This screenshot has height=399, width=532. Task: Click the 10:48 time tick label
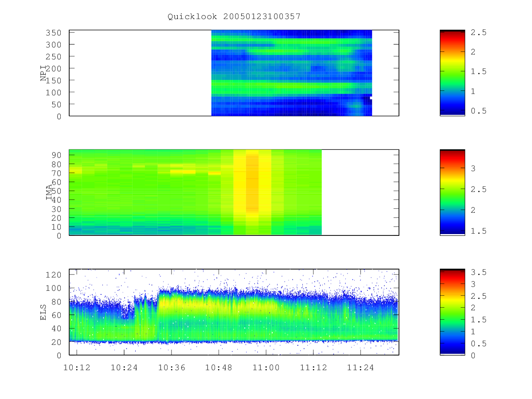[219, 368]
